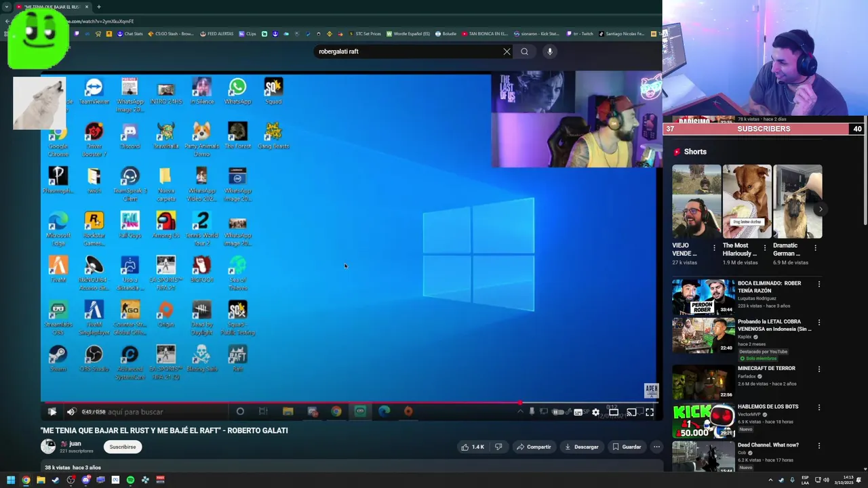The image size is (868, 488).
Task: Open 'Dead Channel. What now?' title
Action: (x=768, y=445)
